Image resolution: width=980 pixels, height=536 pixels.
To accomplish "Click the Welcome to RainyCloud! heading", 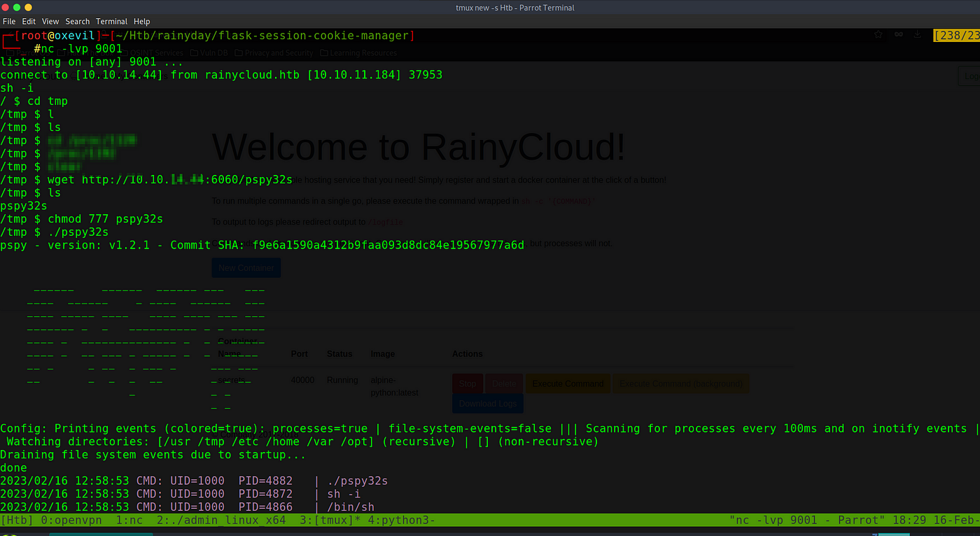I will tap(419, 146).
